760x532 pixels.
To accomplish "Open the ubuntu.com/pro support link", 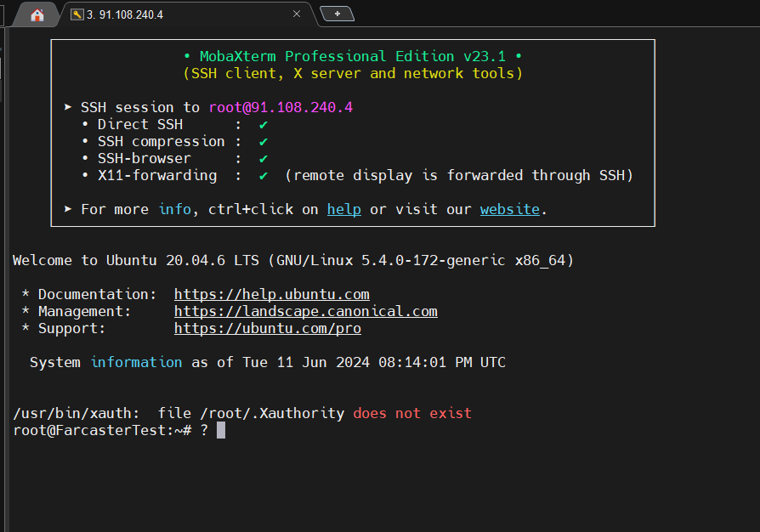I will pos(267,328).
